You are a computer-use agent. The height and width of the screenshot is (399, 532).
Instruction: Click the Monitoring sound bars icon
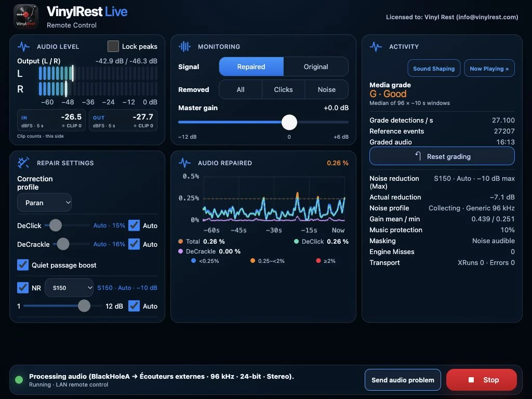184,46
